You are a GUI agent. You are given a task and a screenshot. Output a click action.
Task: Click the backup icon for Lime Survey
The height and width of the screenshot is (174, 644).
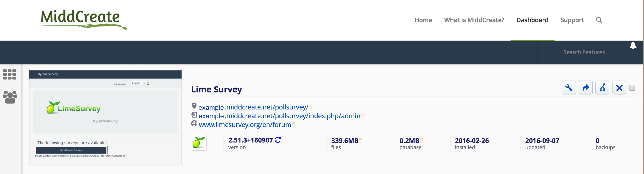coord(602,88)
